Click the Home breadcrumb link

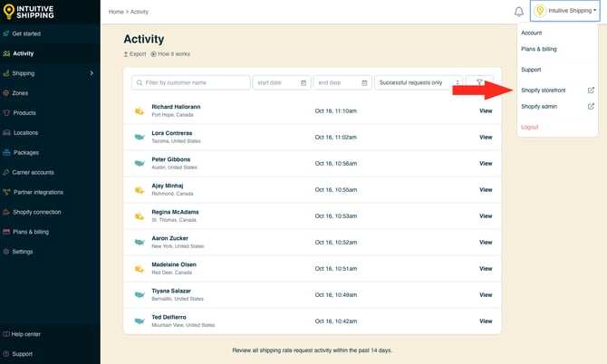coord(116,12)
